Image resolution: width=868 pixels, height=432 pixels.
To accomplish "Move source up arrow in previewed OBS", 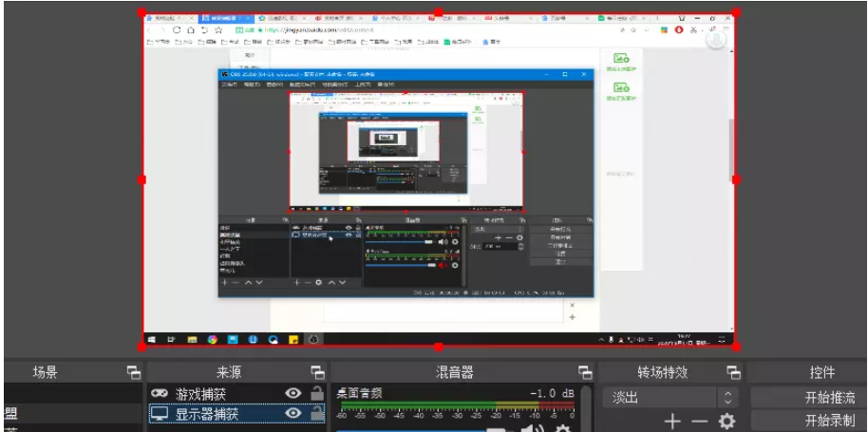I will tap(331, 282).
